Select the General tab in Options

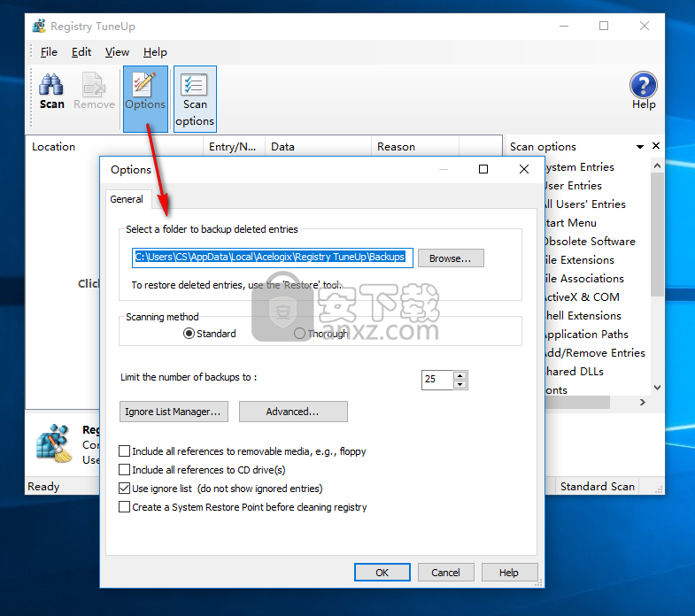point(127,199)
